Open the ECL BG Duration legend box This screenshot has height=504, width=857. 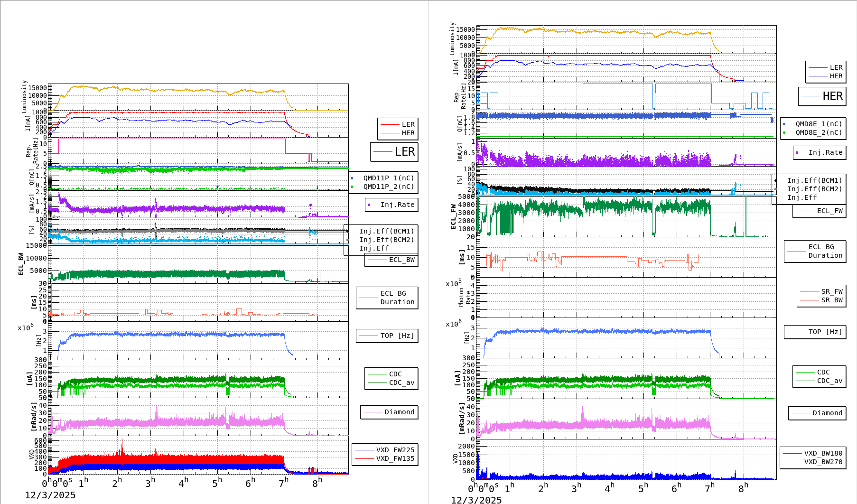point(387,298)
